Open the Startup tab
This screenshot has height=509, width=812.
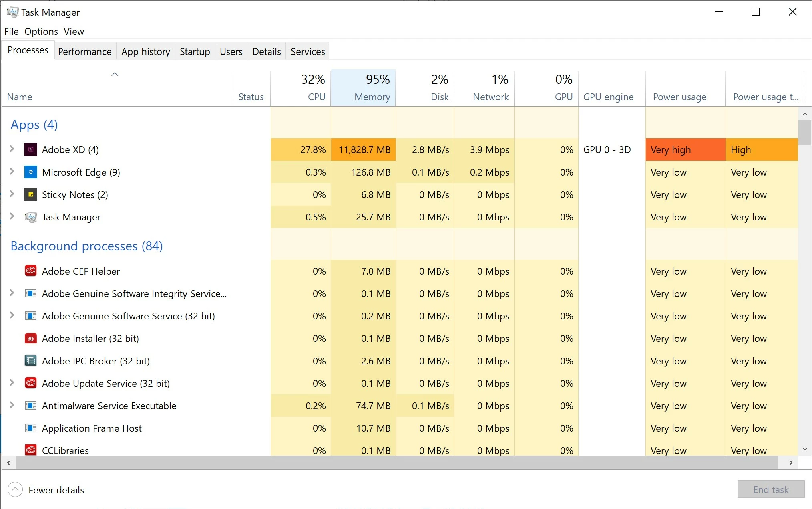[x=195, y=52]
